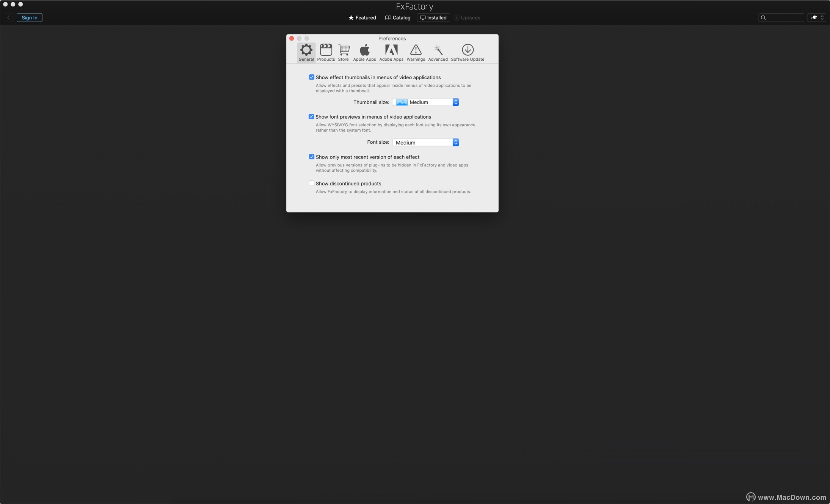The image size is (830, 504).
Task: Enable Show discontinued products checkbox
Action: [x=311, y=184]
